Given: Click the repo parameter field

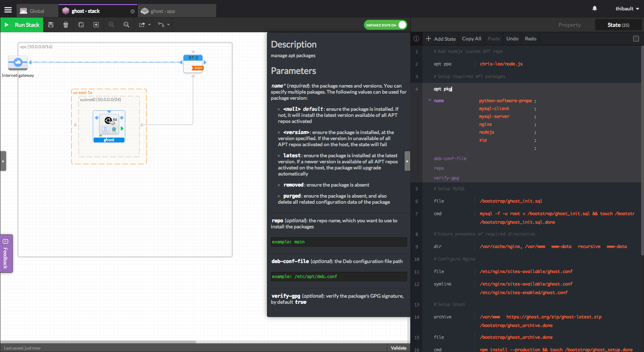Looking at the screenshot, I should (439, 168).
